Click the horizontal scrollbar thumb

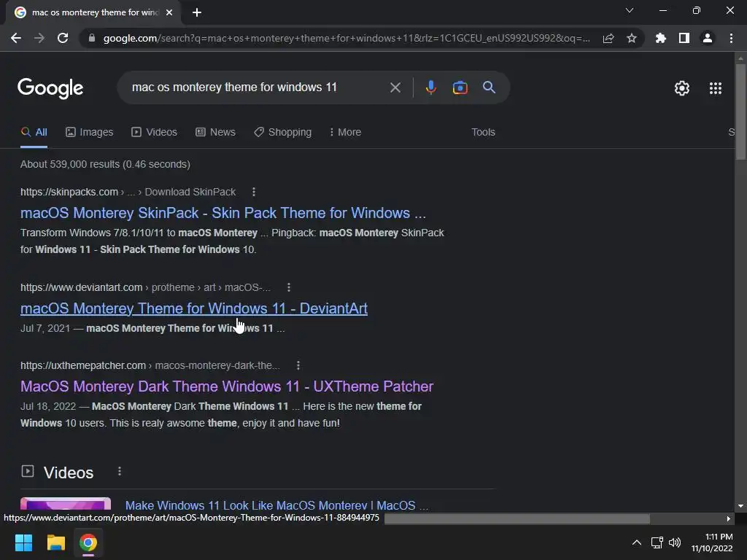click(x=517, y=518)
